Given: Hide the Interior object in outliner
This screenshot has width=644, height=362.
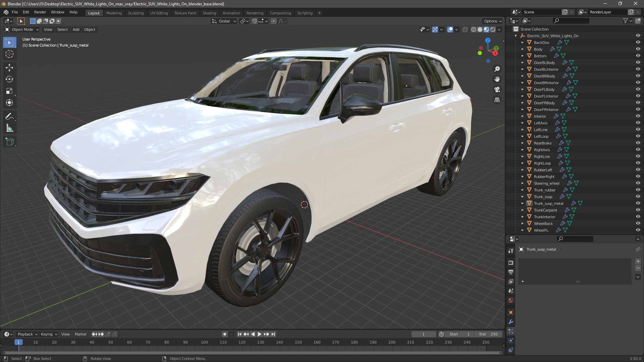Looking at the screenshot, I should pos(638,116).
